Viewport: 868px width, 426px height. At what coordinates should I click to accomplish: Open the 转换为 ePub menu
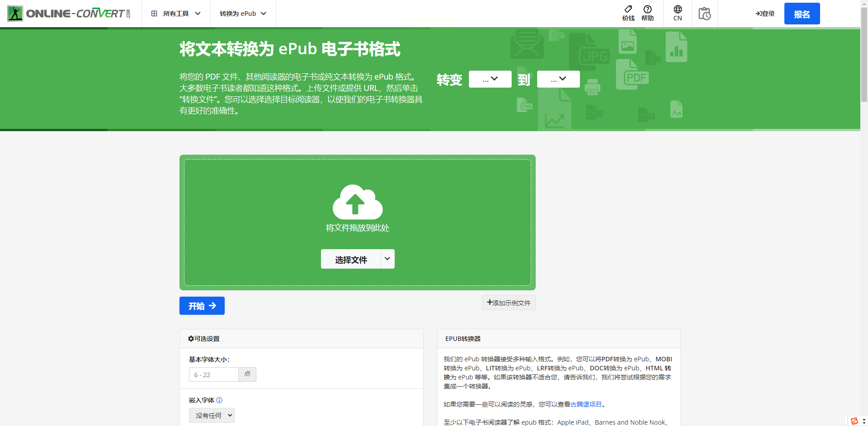click(x=243, y=14)
